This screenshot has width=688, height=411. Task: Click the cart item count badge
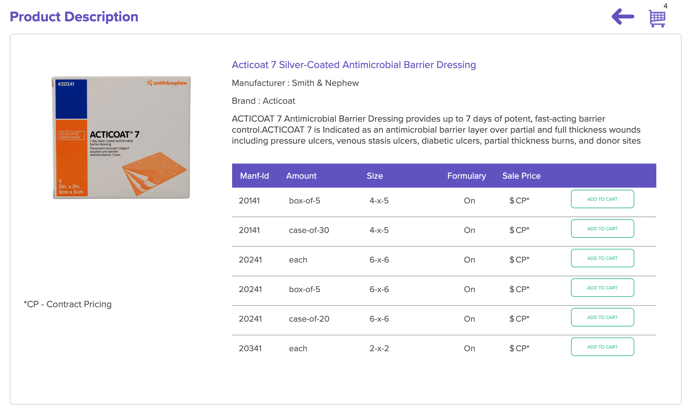[665, 6]
